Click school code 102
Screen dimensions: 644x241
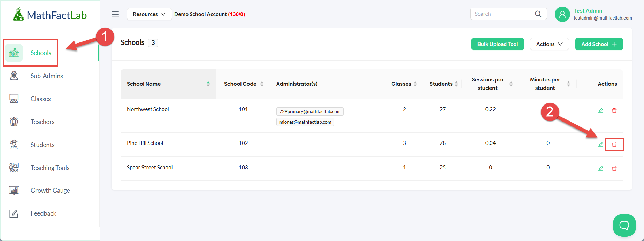[x=243, y=143]
